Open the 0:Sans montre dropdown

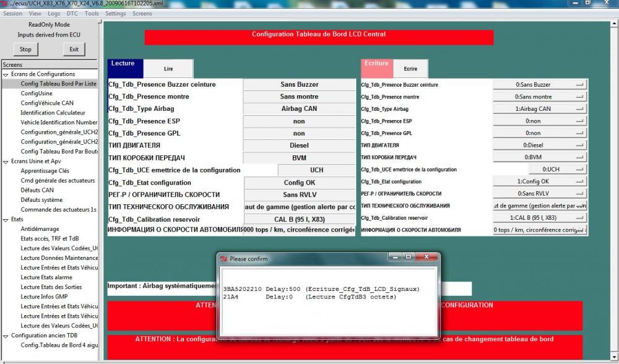(540, 97)
